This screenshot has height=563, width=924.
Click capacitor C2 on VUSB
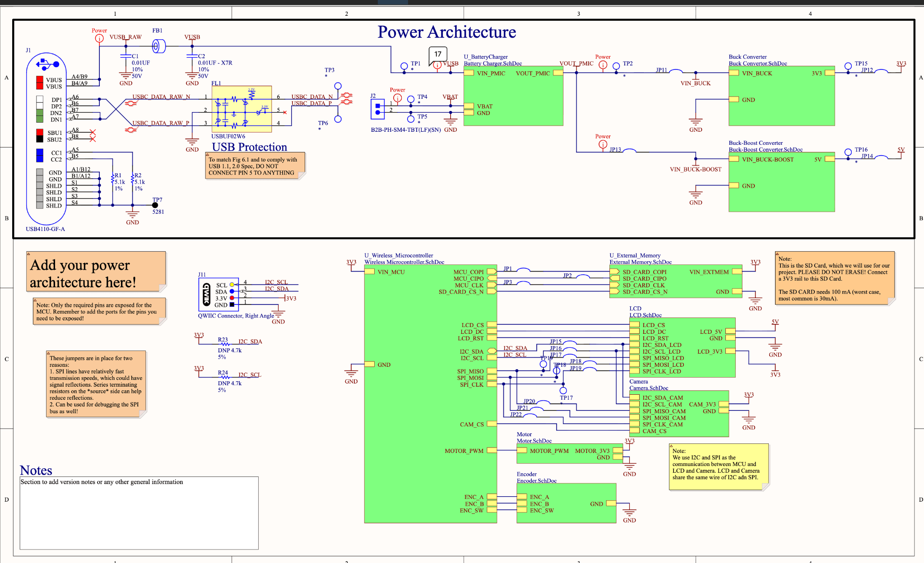[x=192, y=56]
